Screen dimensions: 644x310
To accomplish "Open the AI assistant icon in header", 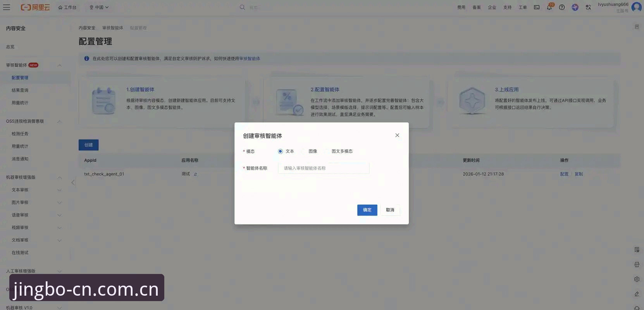I will click(575, 7).
